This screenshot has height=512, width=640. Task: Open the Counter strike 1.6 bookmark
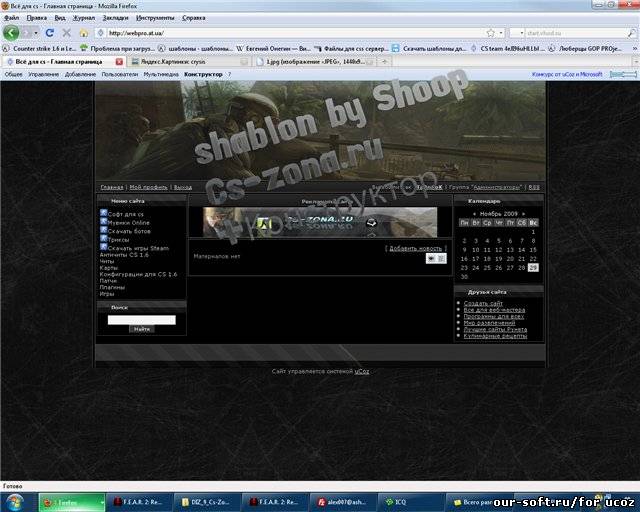pos(40,49)
